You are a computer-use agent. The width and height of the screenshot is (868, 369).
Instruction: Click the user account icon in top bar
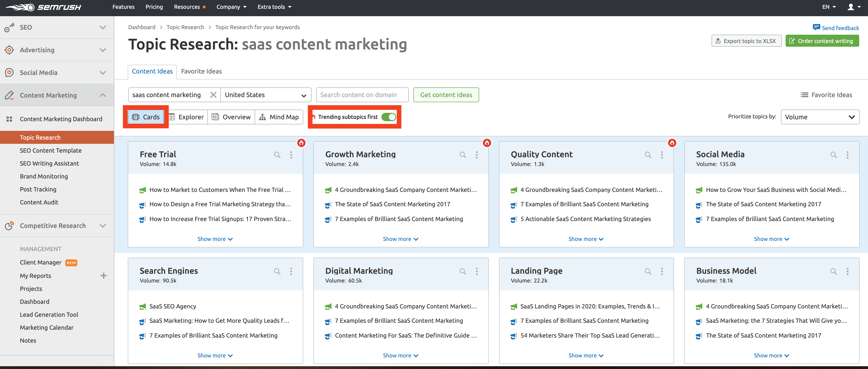pyautogui.click(x=851, y=7)
